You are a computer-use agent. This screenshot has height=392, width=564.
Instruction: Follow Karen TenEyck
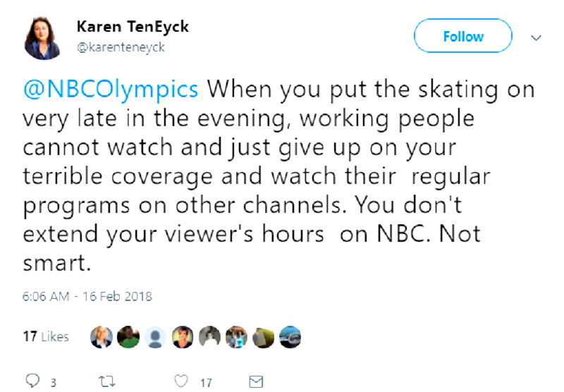click(x=462, y=36)
